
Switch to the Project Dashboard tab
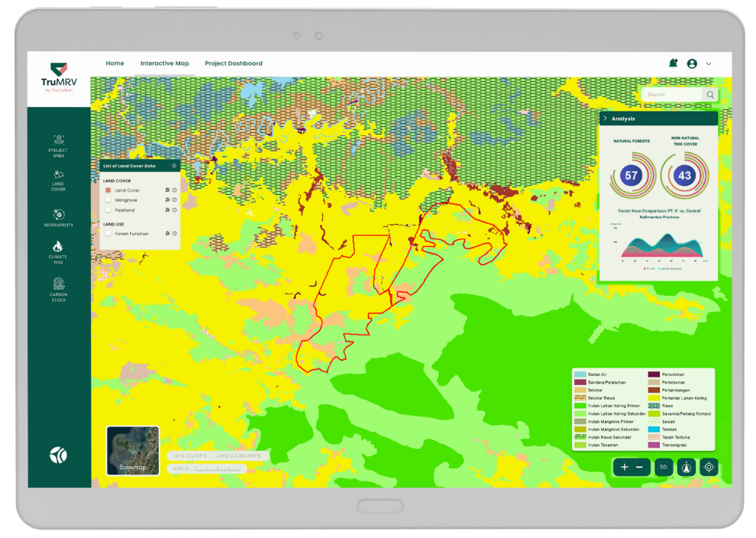[x=233, y=63]
